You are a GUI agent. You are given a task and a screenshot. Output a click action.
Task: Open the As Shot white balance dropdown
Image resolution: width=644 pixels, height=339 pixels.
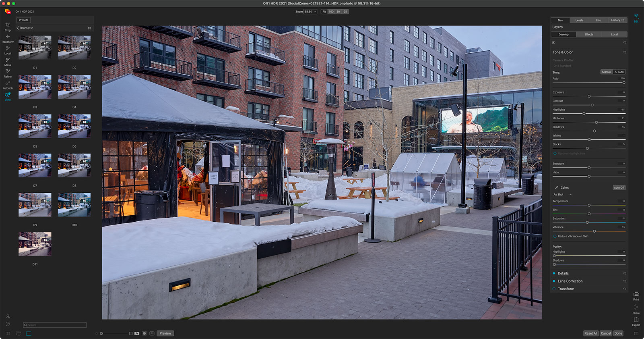pos(562,195)
